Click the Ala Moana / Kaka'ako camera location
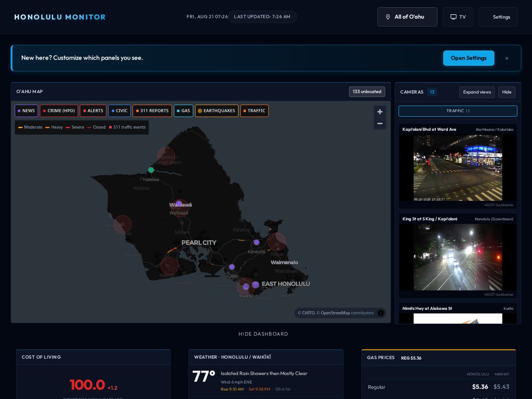 click(x=494, y=129)
